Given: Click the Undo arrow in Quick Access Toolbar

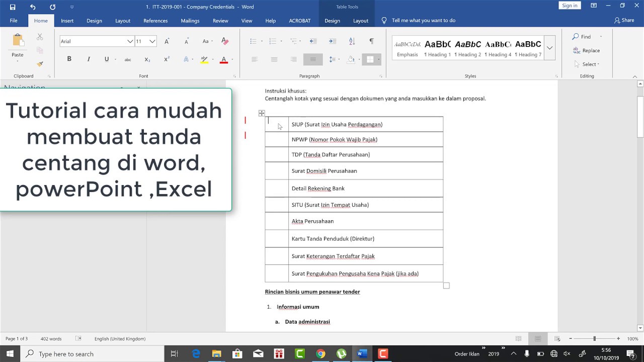Looking at the screenshot, I should pos(33,7).
